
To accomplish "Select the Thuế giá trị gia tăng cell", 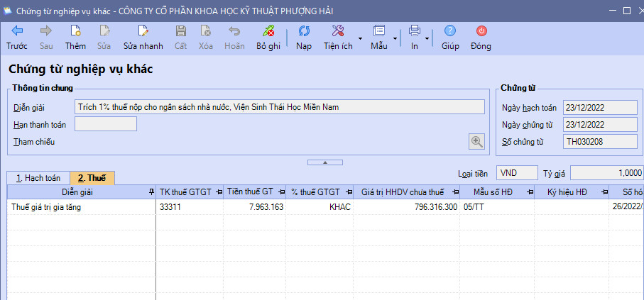I will [x=82, y=207].
